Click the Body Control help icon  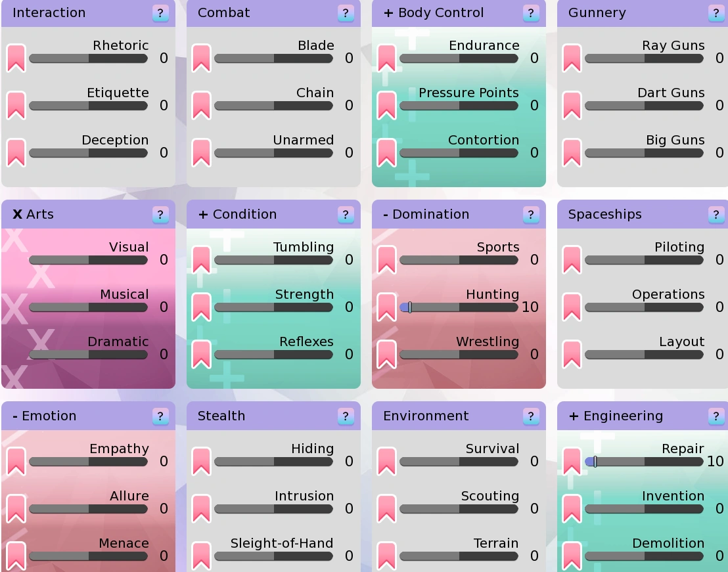pyautogui.click(x=531, y=13)
